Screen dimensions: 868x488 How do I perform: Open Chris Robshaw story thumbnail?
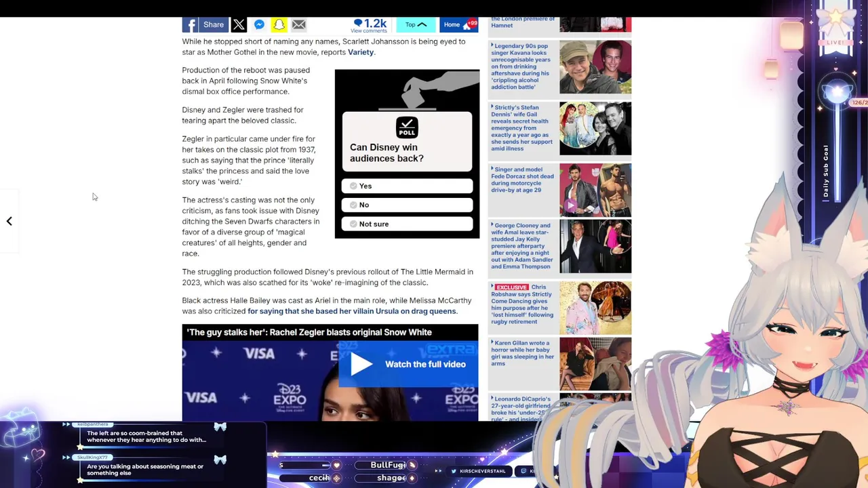click(x=595, y=308)
